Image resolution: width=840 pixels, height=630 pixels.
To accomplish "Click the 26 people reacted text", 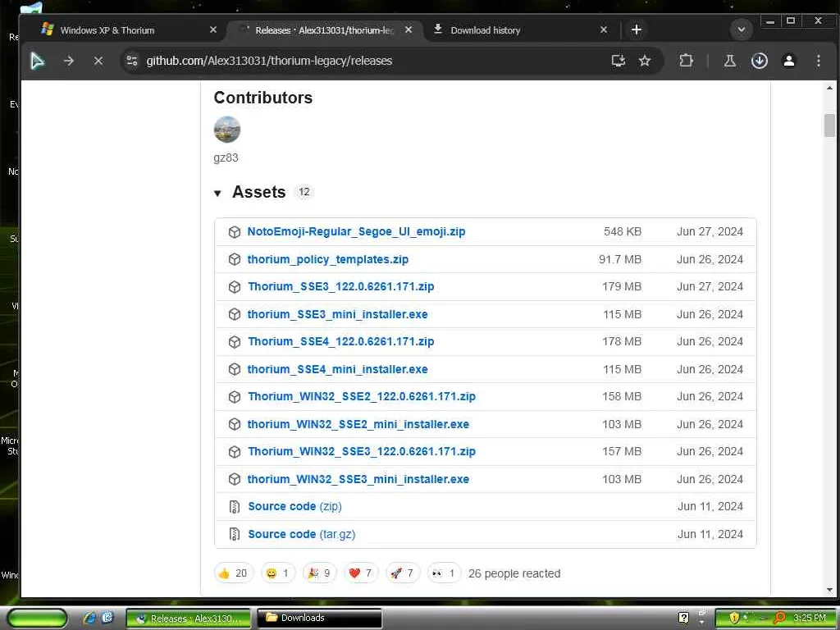I will (514, 573).
